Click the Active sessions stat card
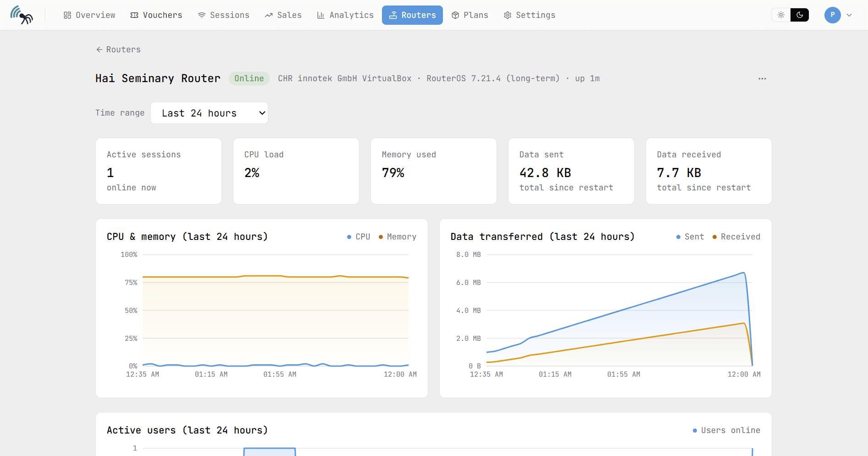This screenshot has height=456, width=868. click(159, 171)
